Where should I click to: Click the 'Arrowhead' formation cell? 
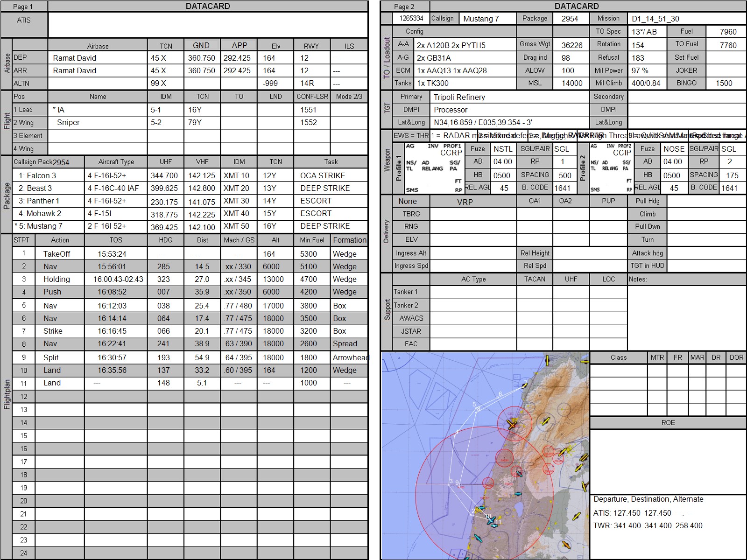[351, 357]
